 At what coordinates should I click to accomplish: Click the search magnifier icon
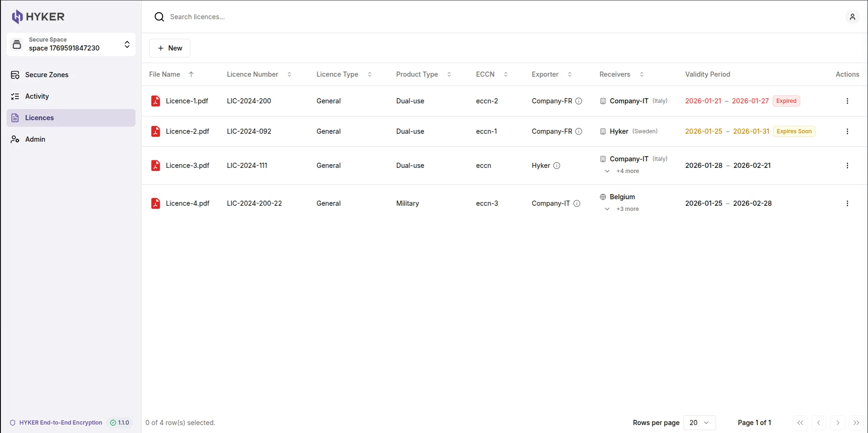(x=159, y=17)
